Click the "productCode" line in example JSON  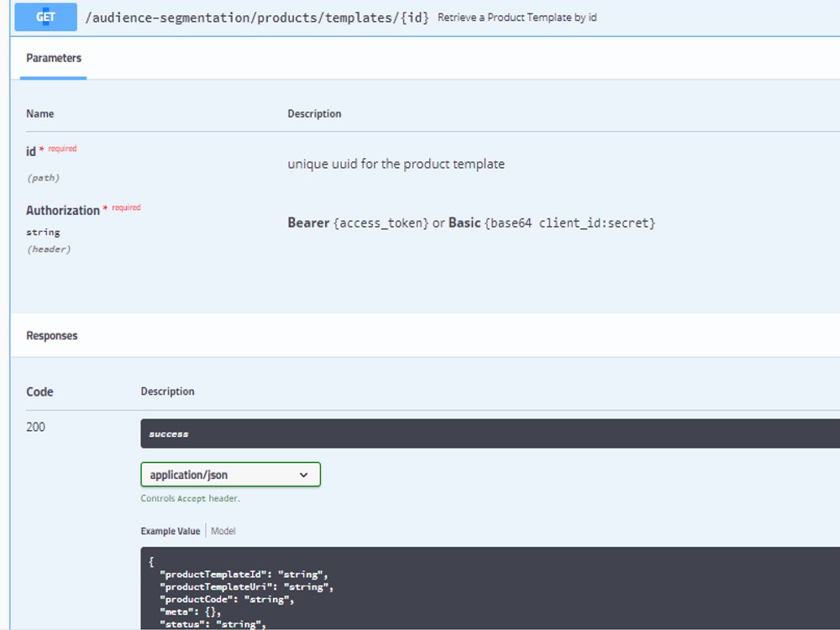(x=227, y=599)
